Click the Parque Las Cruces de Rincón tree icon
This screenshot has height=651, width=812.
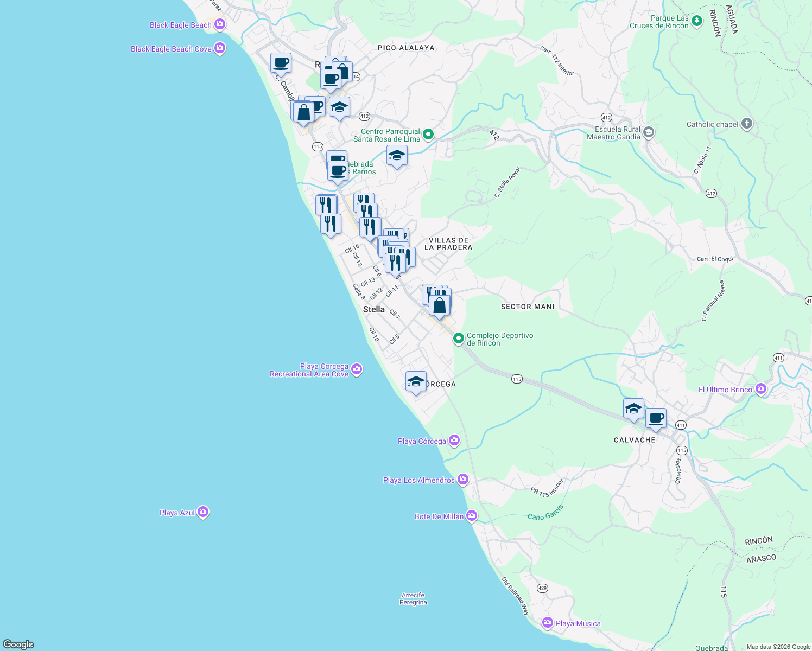[x=696, y=21]
